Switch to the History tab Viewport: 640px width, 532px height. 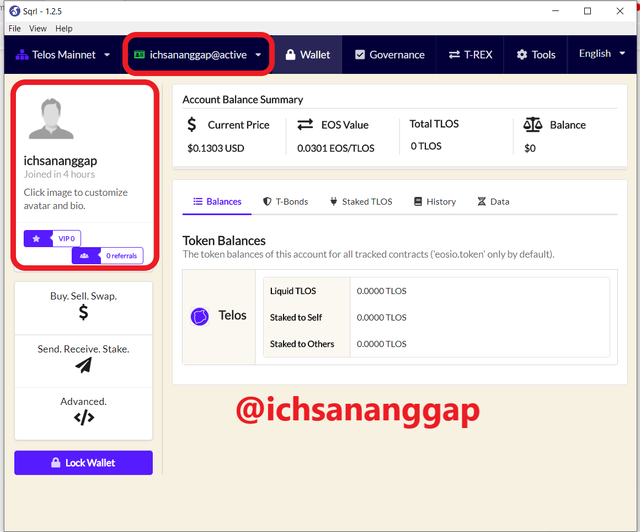point(435,202)
